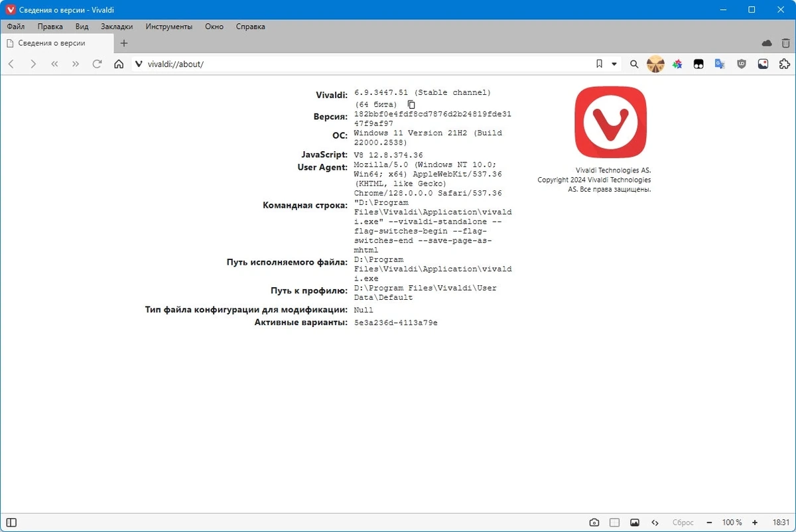Click the version text 6.9.3447.51
This screenshot has width=796, height=532.
[x=381, y=92]
